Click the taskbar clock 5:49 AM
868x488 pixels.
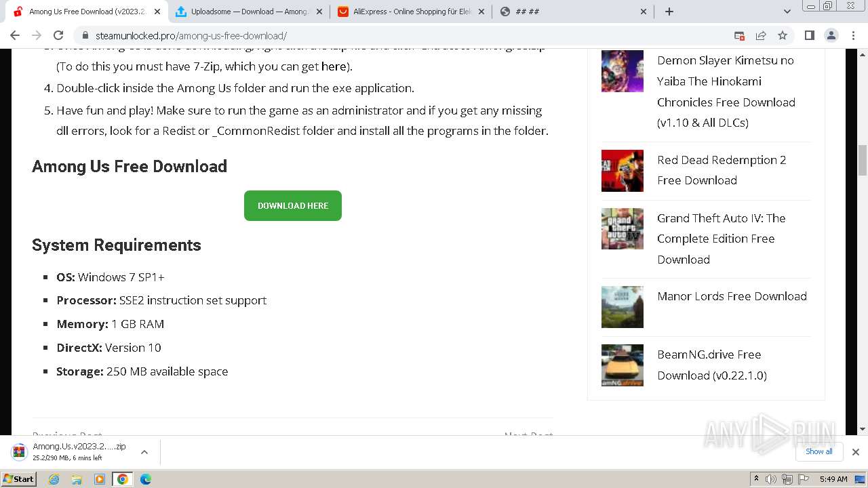(833, 479)
